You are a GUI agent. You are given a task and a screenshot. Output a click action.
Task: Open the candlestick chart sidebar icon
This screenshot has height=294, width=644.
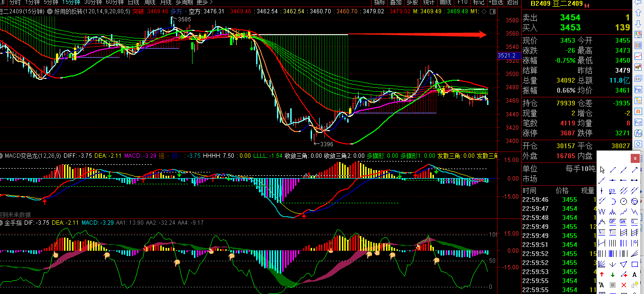(638, 67)
